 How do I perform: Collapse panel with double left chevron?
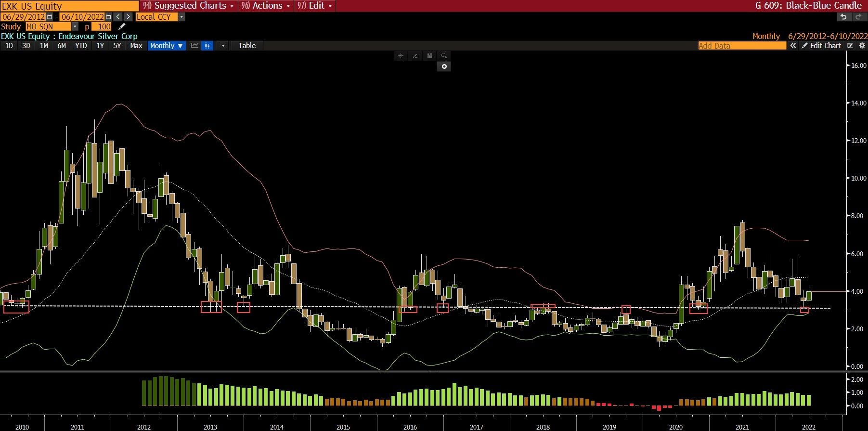pyautogui.click(x=793, y=46)
